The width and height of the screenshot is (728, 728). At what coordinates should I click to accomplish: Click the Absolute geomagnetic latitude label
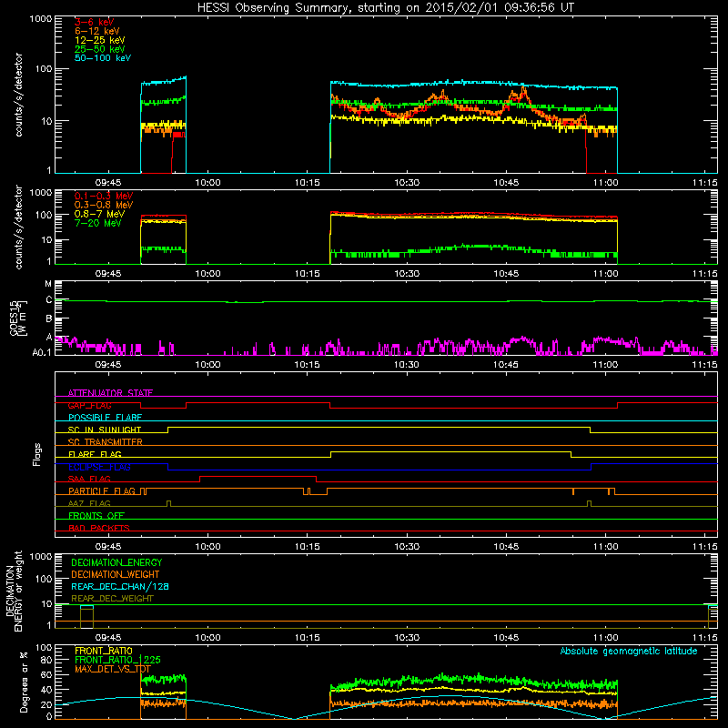coord(629,651)
